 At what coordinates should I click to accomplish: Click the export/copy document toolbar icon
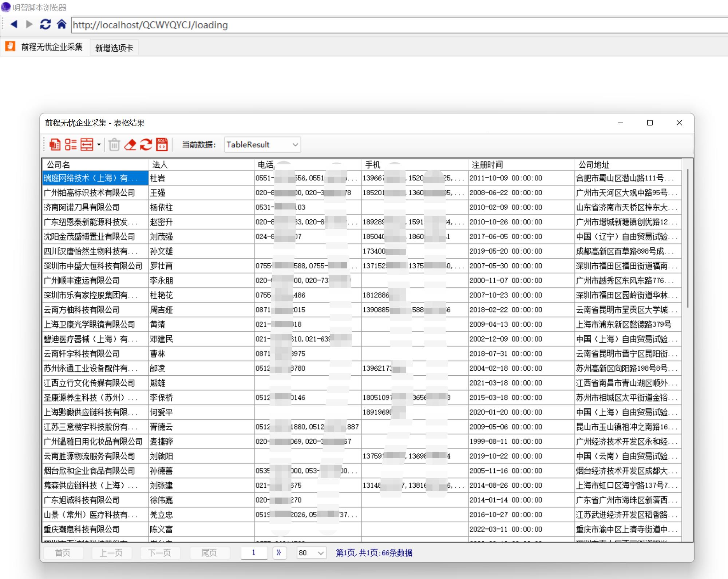click(x=55, y=144)
